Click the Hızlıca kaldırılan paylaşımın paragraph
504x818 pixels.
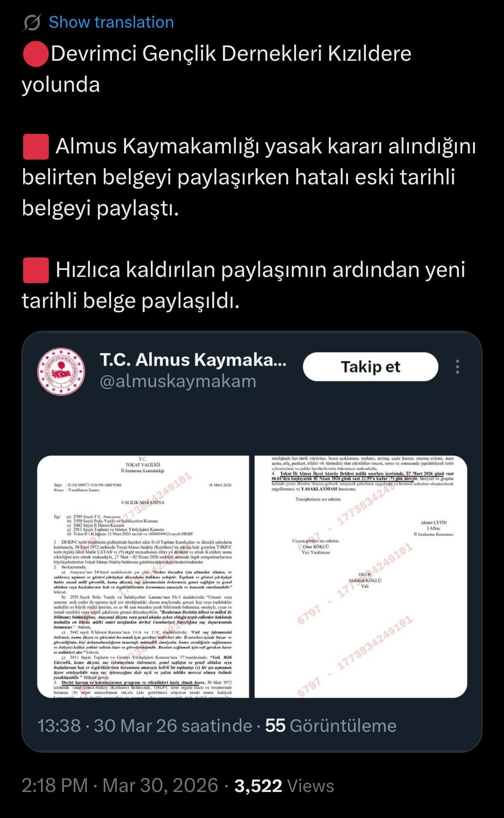(244, 285)
